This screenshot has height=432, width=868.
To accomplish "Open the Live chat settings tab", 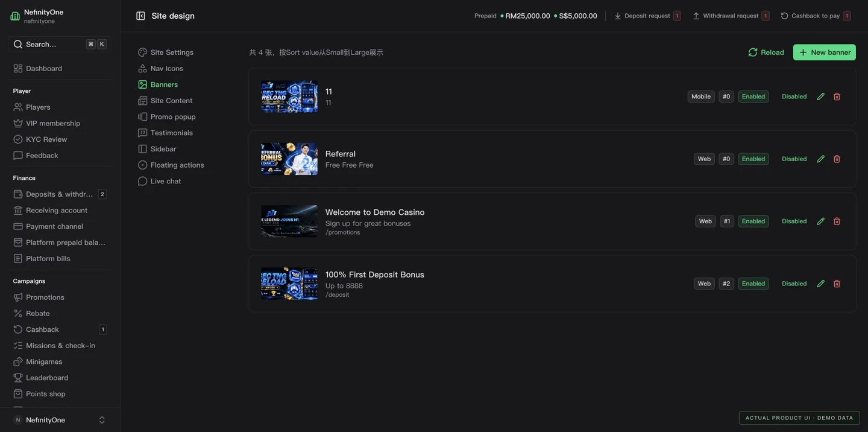I will pyautogui.click(x=159, y=182).
